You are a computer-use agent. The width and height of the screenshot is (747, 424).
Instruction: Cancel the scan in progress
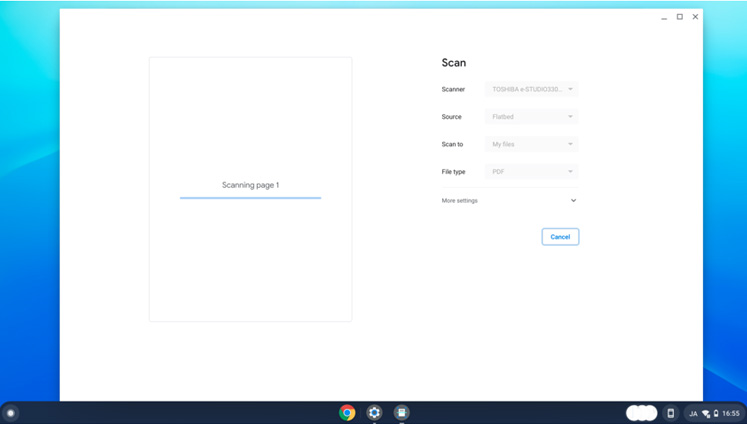pyautogui.click(x=560, y=237)
